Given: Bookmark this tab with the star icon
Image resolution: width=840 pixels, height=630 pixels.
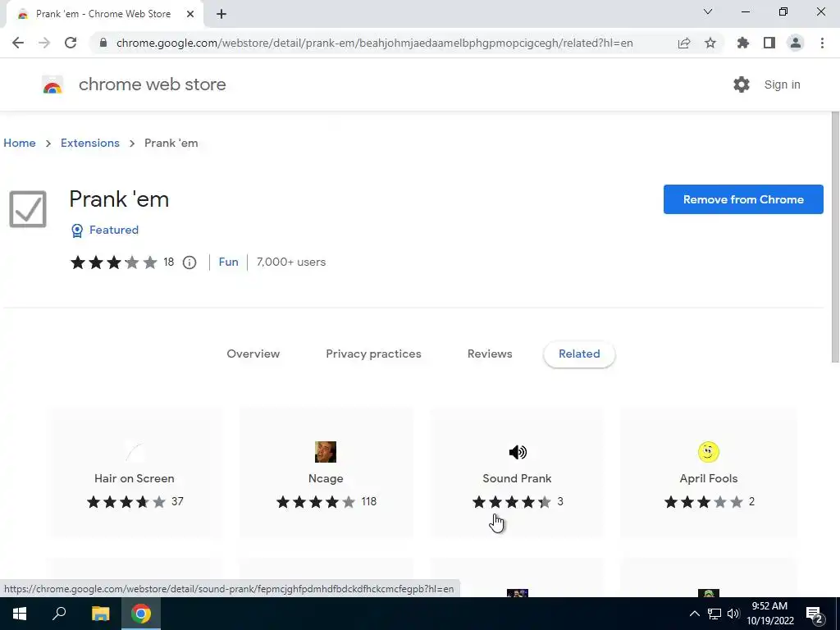Looking at the screenshot, I should click(710, 43).
